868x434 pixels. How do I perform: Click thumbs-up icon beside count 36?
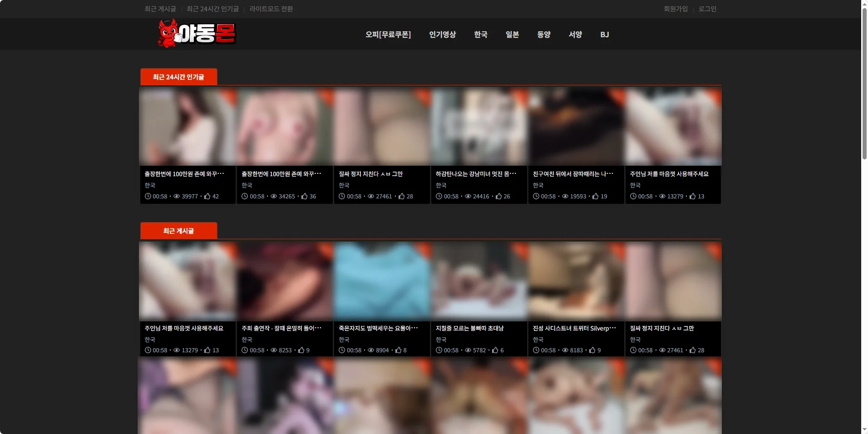point(305,197)
